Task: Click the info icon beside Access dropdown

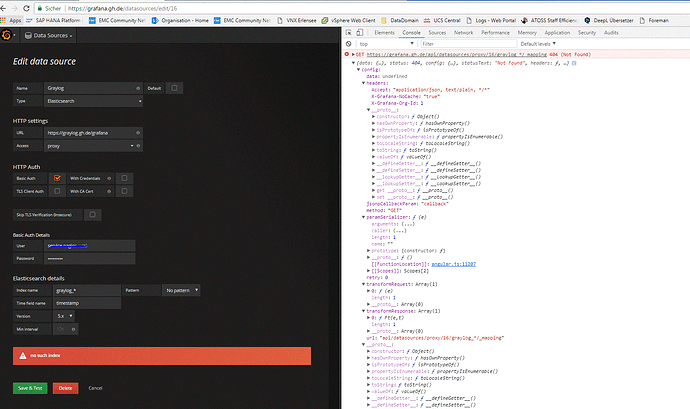Action: click(138, 146)
